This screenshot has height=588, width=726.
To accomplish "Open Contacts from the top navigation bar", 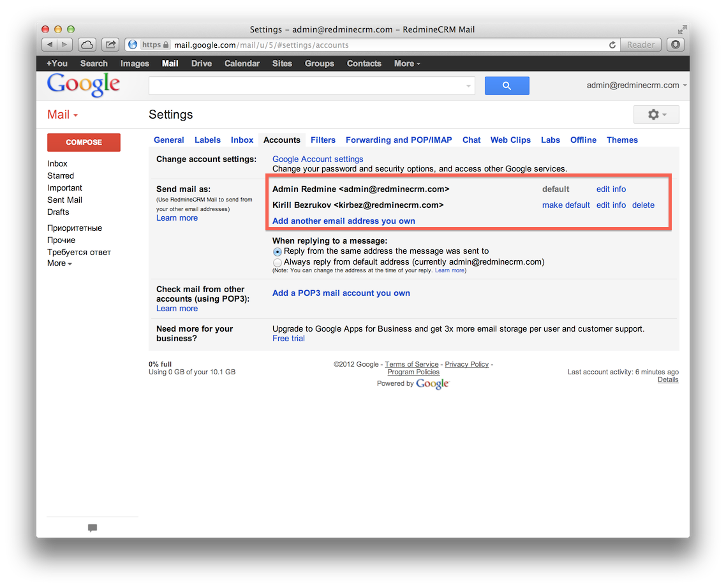I will (x=364, y=63).
